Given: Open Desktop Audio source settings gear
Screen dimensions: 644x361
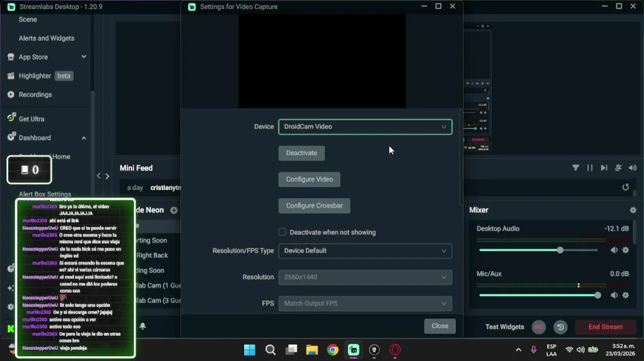Looking at the screenshot, I should [x=625, y=250].
